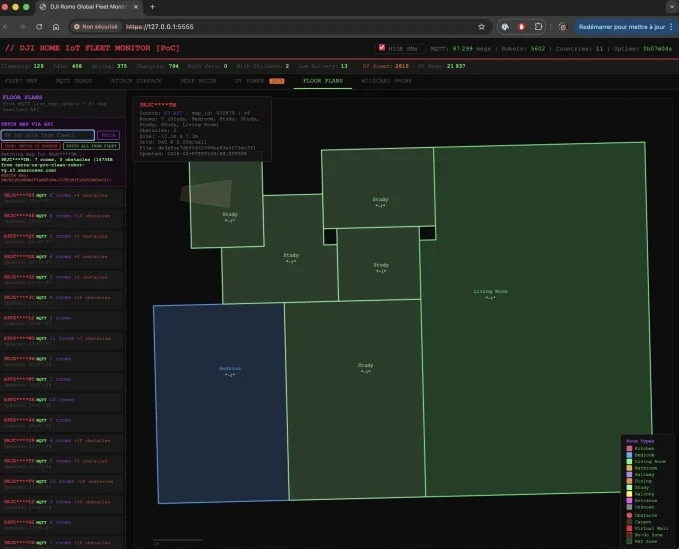Open the WILDCARD PROBE tab
This screenshot has width=679, height=549.
pos(387,80)
